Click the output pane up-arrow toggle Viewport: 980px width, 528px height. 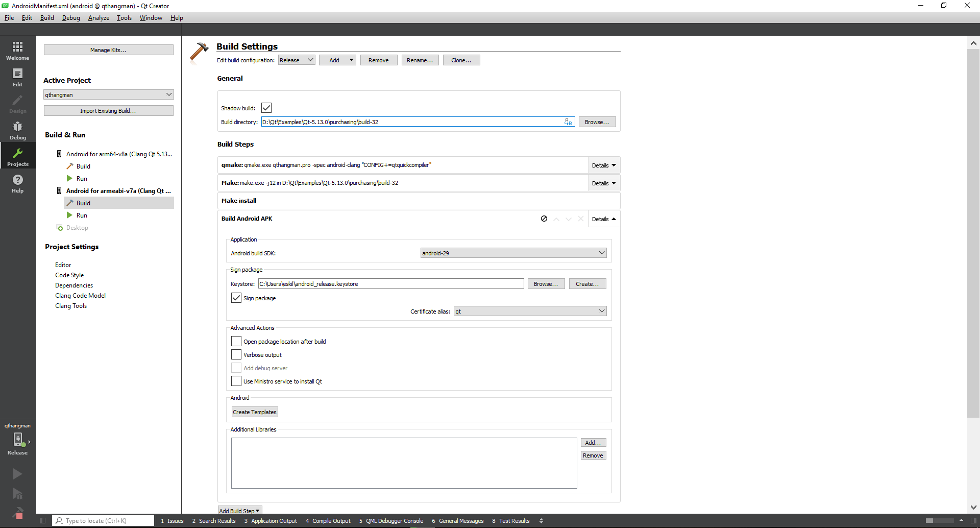click(x=961, y=521)
